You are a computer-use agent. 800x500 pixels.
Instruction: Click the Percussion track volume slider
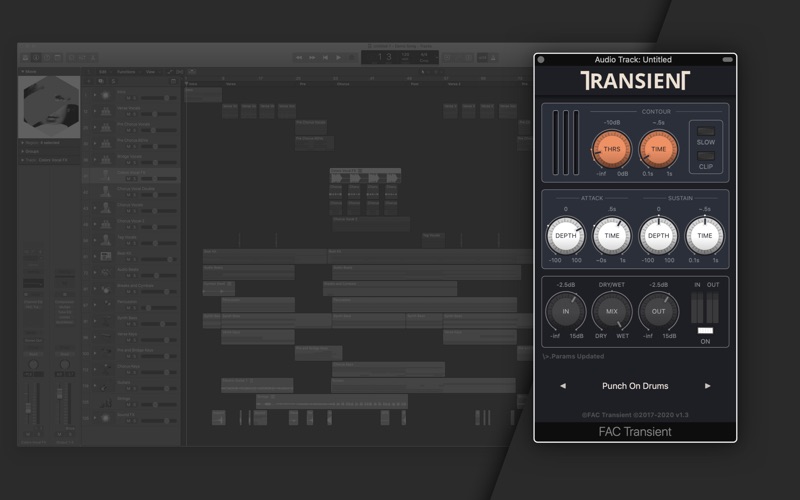(159, 308)
